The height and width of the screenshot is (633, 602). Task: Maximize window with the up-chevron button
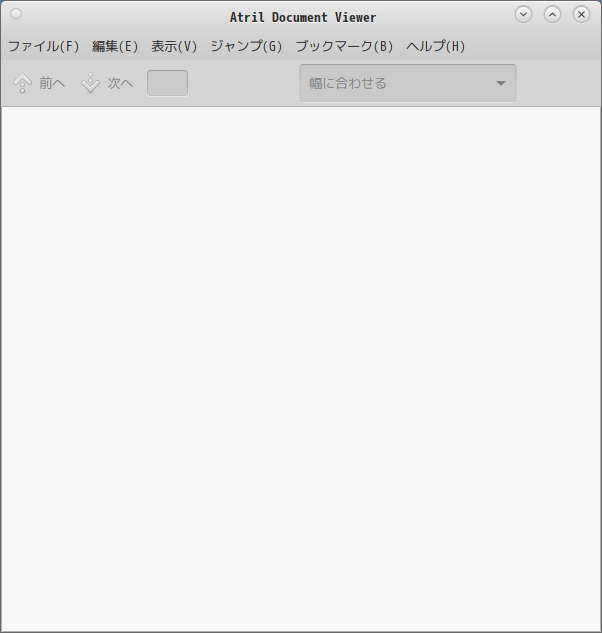(552, 15)
